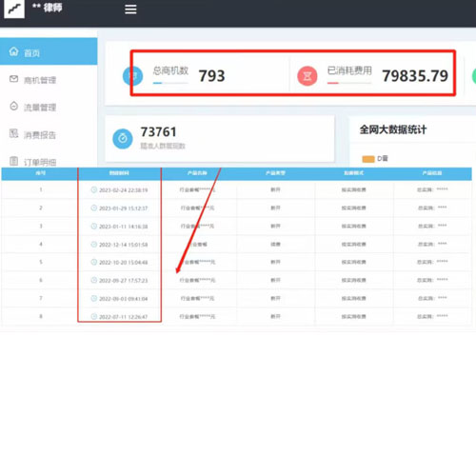Click 总实消 cell in row 2

point(432,208)
